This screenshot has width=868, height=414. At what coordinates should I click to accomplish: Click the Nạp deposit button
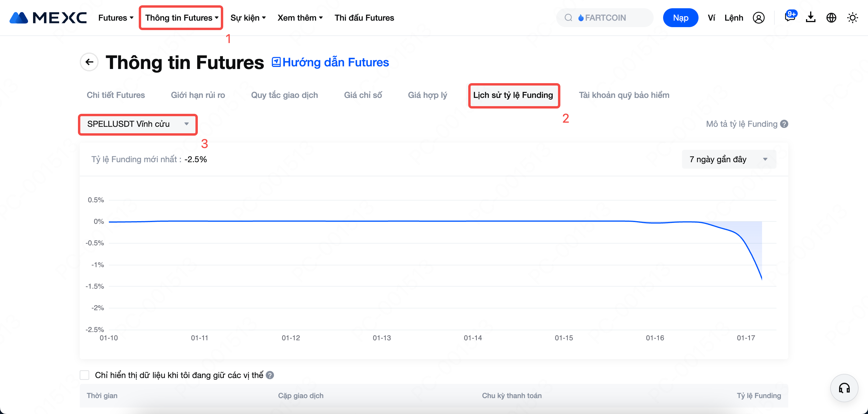pyautogui.click(x=680, y=18)
